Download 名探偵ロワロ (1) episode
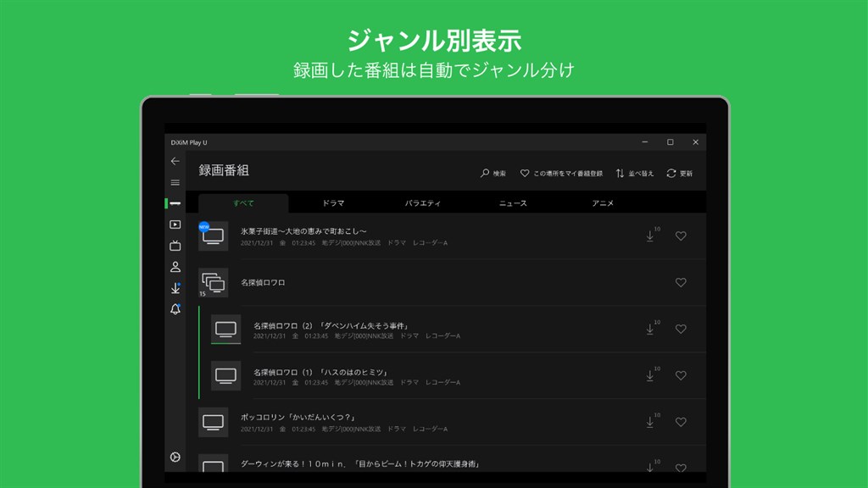 652,374
